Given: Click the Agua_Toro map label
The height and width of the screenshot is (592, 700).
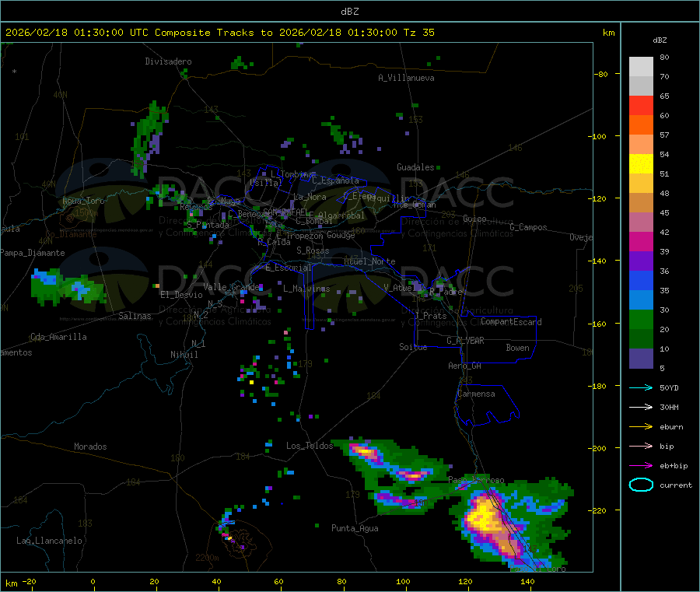Looking at the screenshot, I should tap(83, 201).
